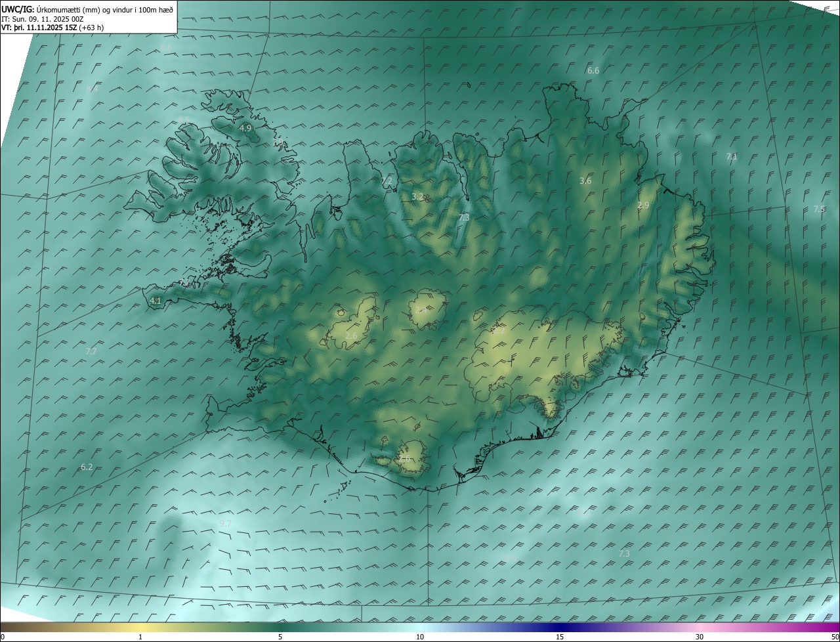840x642 pixels.
Task: Click the (+63 h) forecast offset
Action: [x=91, y=28]
